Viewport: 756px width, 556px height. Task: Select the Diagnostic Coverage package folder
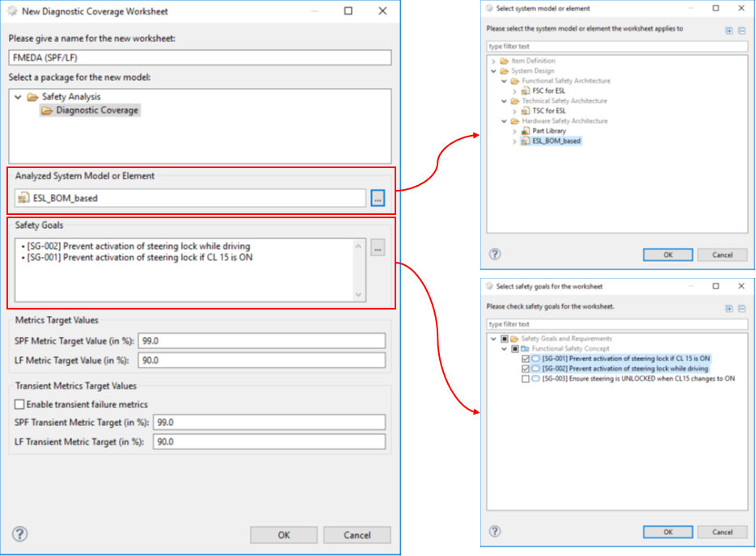coord(91,111)
